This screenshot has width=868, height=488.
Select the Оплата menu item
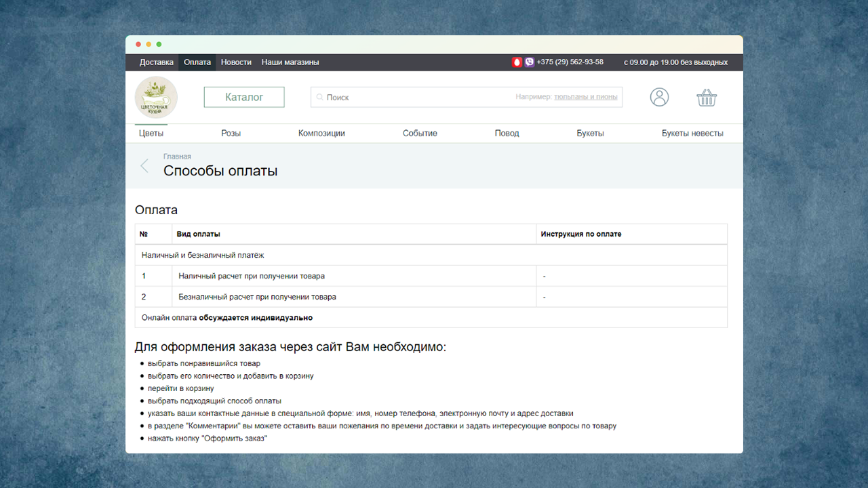[x=197, y=62]
